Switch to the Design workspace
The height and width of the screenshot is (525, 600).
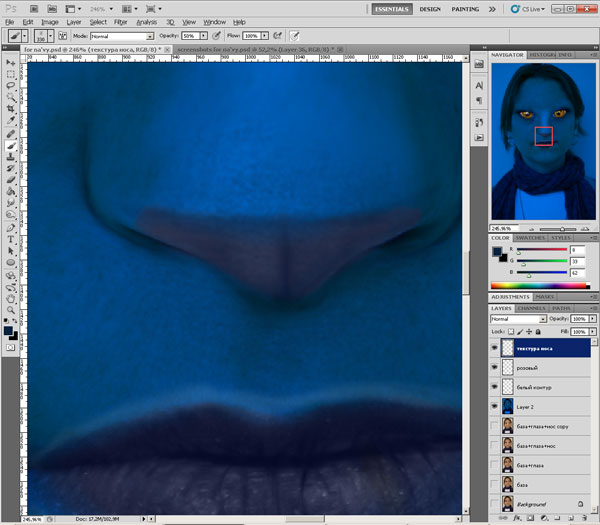click(x=430, y=8)
